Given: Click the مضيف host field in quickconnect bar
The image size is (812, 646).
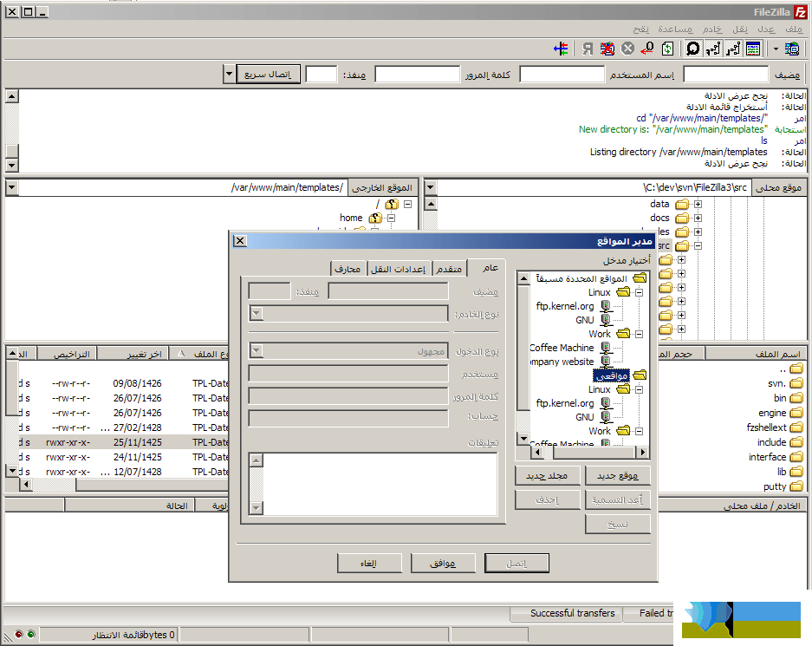Looking at the screenshot, I should click(725, 74).
